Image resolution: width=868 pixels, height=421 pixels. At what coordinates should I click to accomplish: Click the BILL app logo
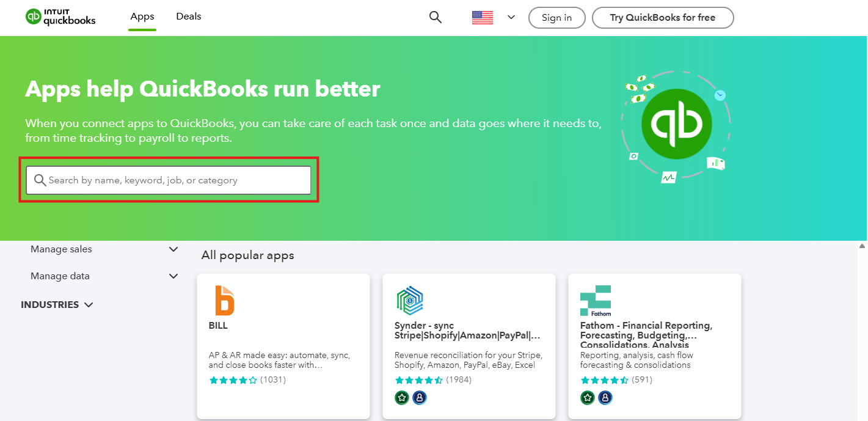click(x=224, y=300)
